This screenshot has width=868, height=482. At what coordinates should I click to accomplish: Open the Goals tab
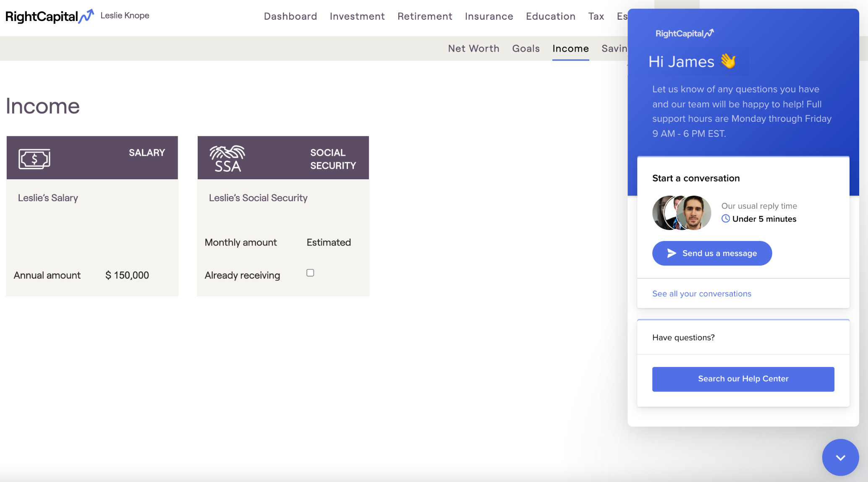click(526, 48)
